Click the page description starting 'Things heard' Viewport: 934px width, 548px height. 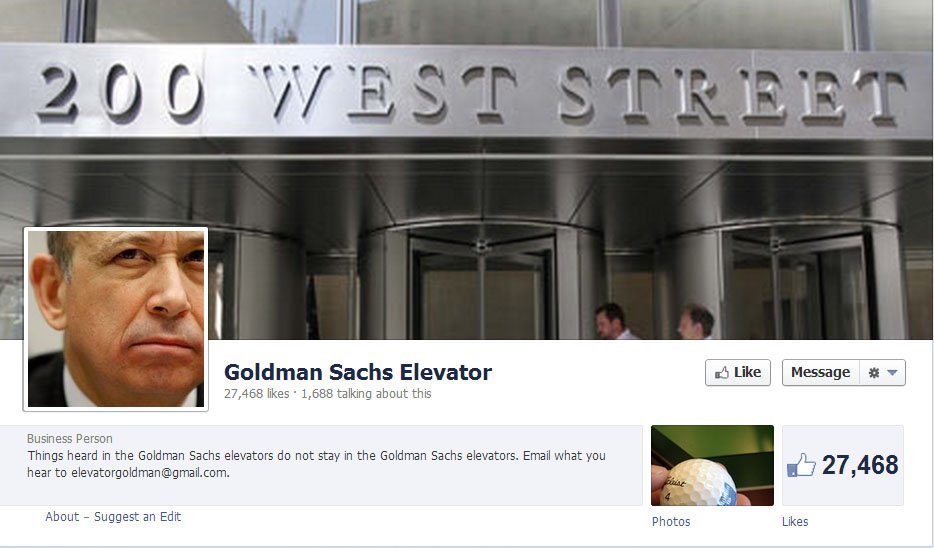point(316,464)
